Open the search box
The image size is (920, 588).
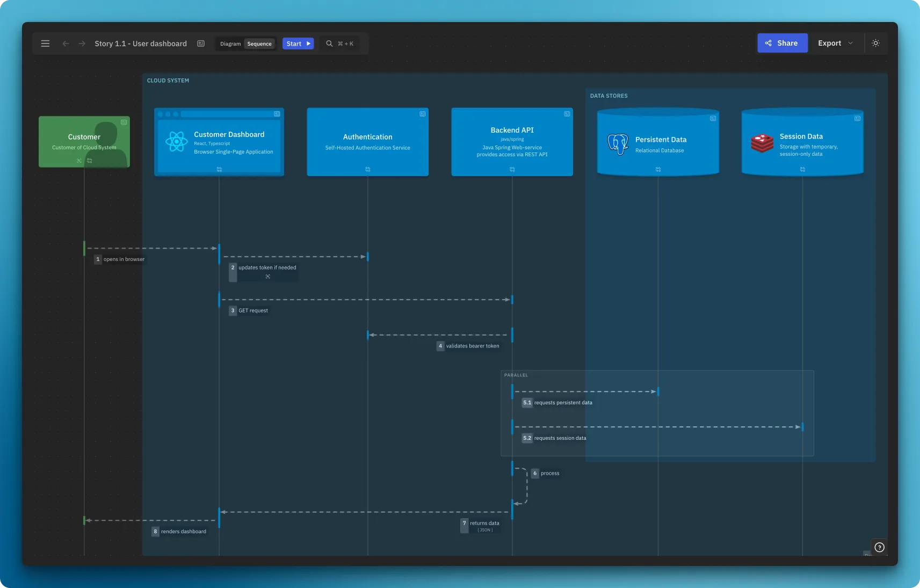[x=341, y=43]
